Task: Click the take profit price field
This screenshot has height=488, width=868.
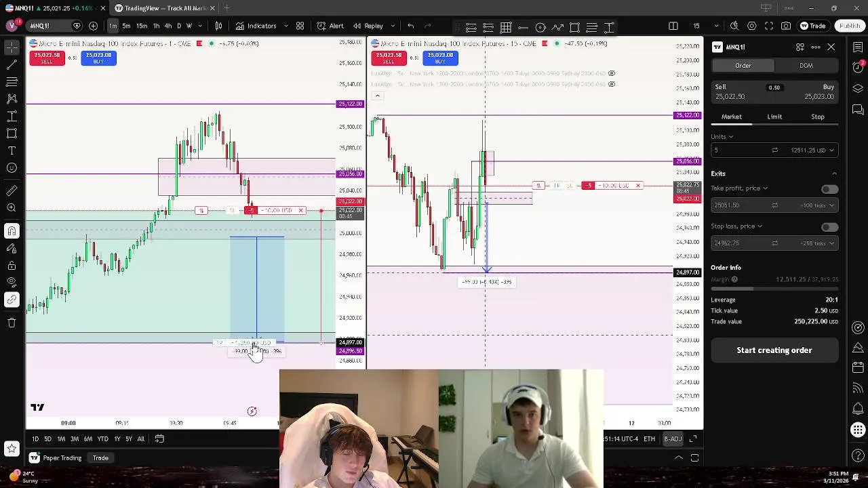Action: coord(740,205)
